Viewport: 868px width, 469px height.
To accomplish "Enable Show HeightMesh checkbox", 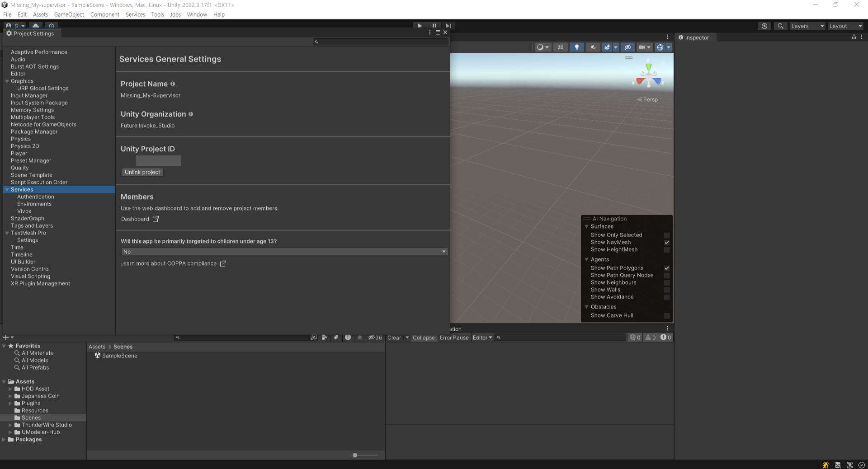I will (x=666, y=249).
